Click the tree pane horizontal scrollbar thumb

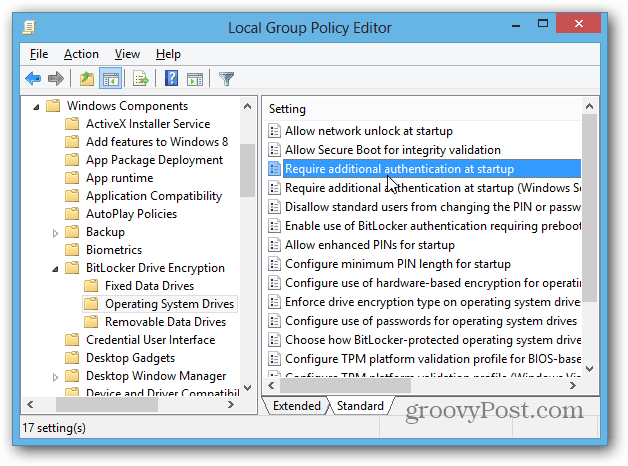click(x=107, y=405)
